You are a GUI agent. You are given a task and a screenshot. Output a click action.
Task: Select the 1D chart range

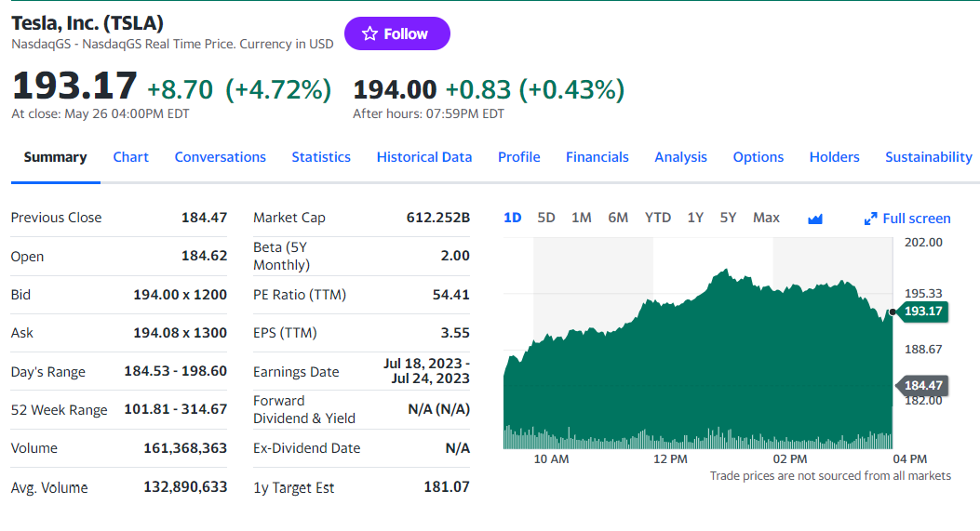pyautogui.click(x=513, y=218)
